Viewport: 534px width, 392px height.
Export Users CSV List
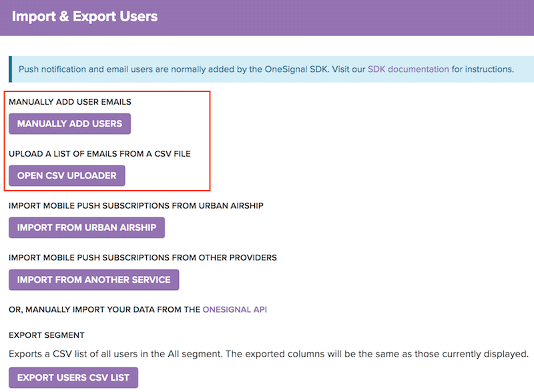73,378
